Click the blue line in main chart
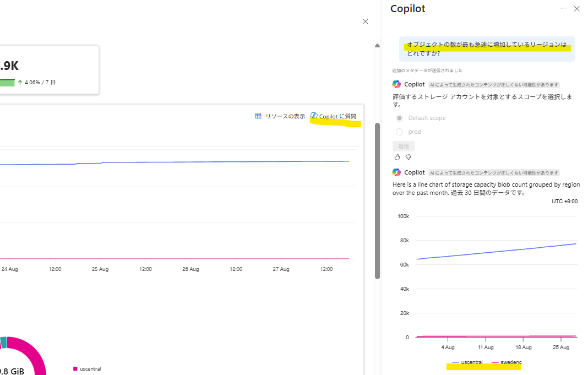This screenshot has height=375, width=588. [x=175, y=163]
